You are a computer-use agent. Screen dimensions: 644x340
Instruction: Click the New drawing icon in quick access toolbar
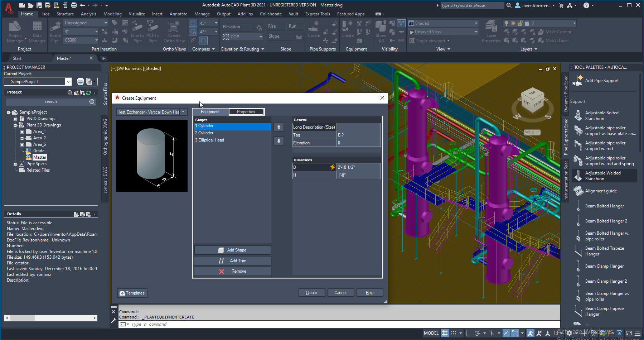(x=22, y=5)
